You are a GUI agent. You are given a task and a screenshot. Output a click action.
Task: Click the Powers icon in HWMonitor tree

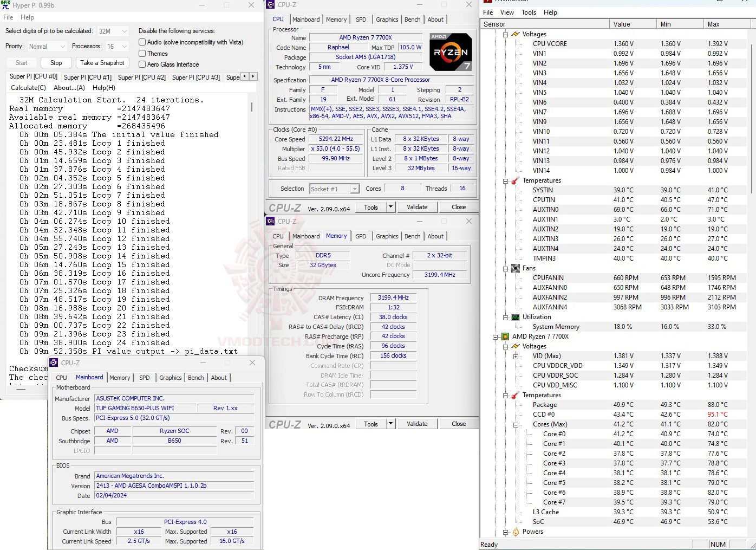[x=515, y=532]
